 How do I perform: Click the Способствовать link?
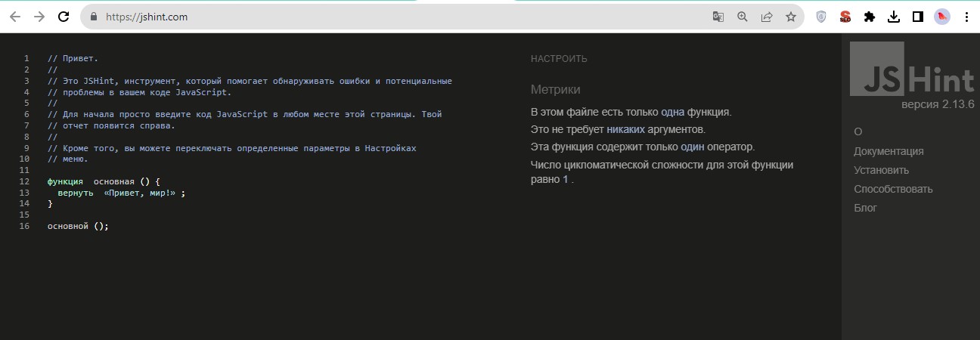pyautogui.click(x=893, y=189)
